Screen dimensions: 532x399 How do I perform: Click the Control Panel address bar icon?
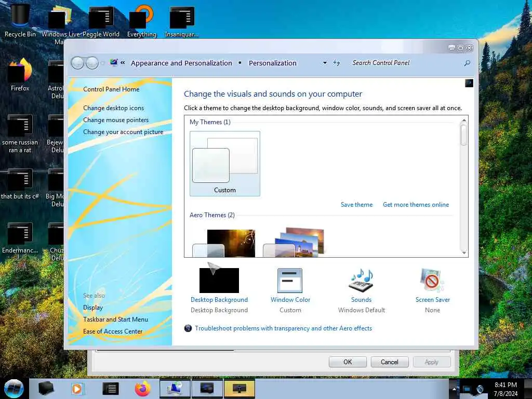coord(114,62)
